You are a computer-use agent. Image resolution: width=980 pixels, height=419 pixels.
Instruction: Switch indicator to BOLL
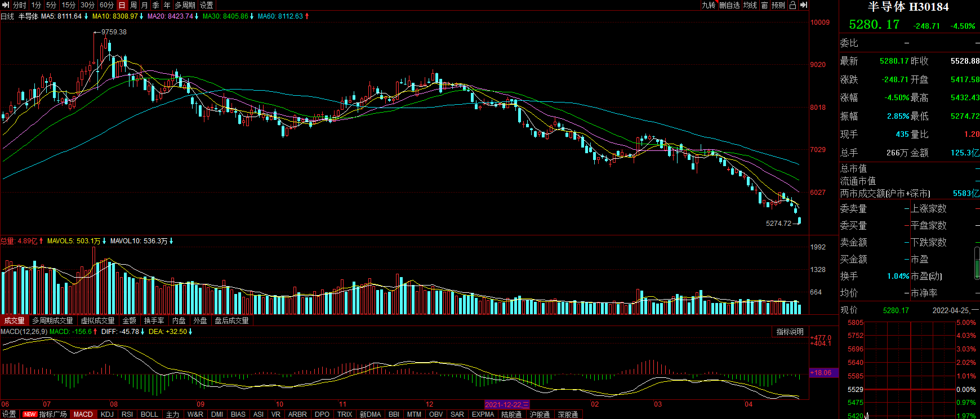click(149, 414)
